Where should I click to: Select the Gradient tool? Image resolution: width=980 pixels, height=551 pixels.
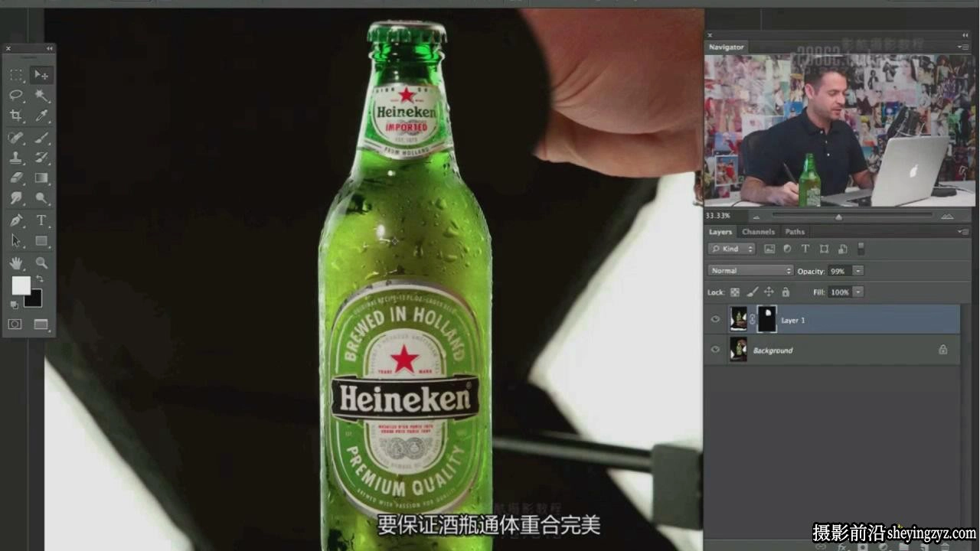[41, 178]
